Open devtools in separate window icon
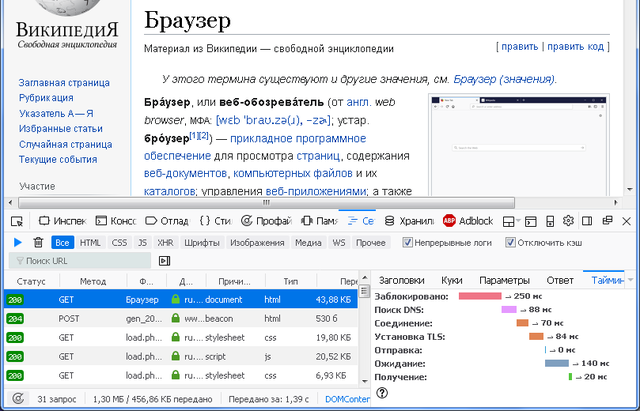 [x=607, y=220]
